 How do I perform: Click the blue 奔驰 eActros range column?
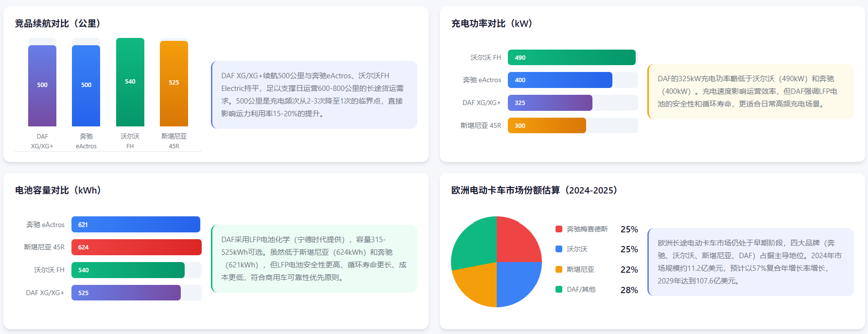pos(86,86)
